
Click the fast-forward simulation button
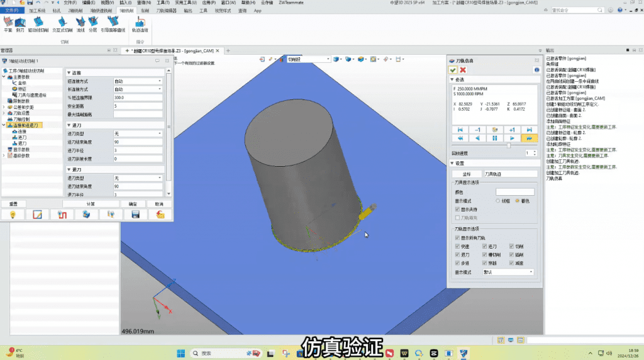530,138
